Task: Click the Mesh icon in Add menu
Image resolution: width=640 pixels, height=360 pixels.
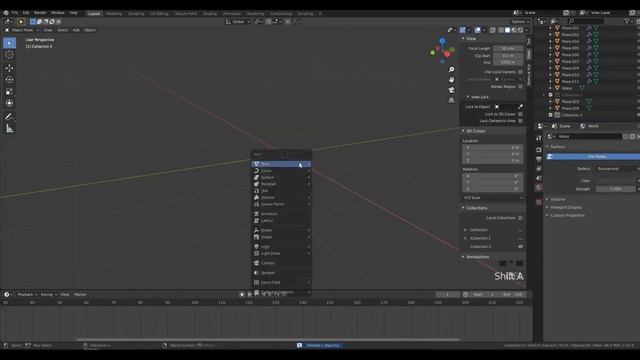Action: (256, 164)
